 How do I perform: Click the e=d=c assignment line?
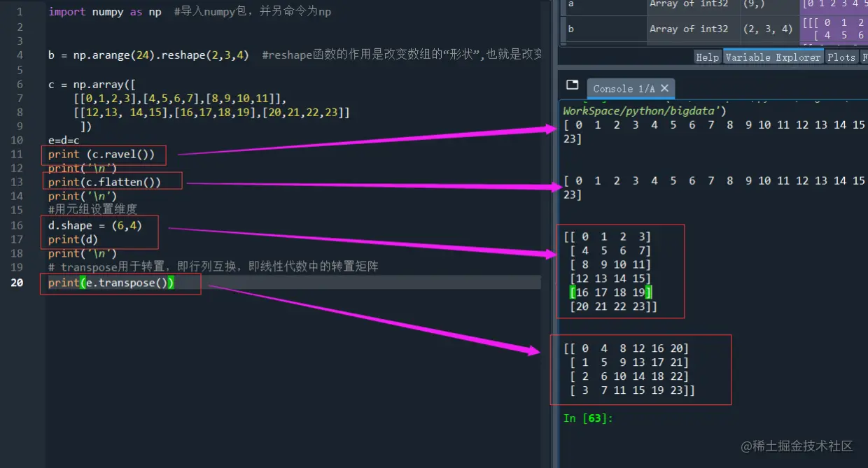coord(64,140)
